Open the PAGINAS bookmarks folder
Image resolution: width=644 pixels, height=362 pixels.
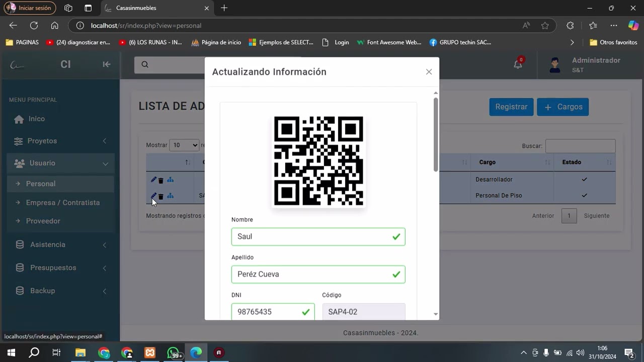(x=22, y=43)
